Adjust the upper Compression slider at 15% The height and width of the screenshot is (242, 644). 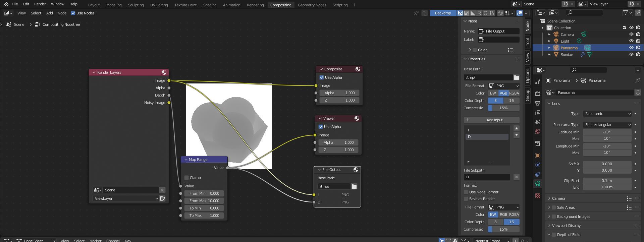tap(504, 108)
